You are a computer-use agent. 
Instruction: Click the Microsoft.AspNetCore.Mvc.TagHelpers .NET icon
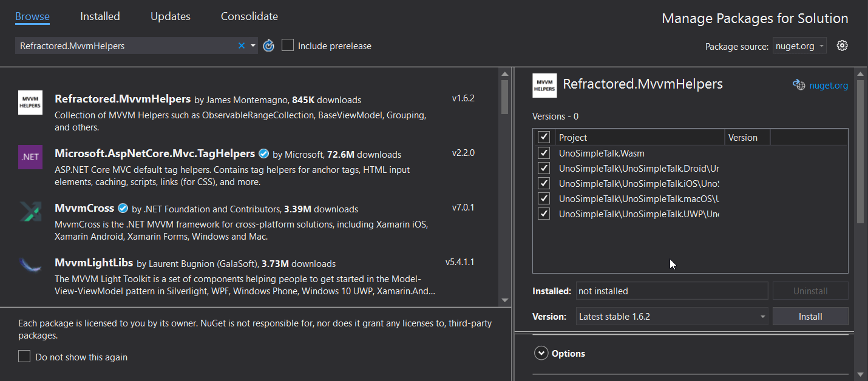(30, 157)
